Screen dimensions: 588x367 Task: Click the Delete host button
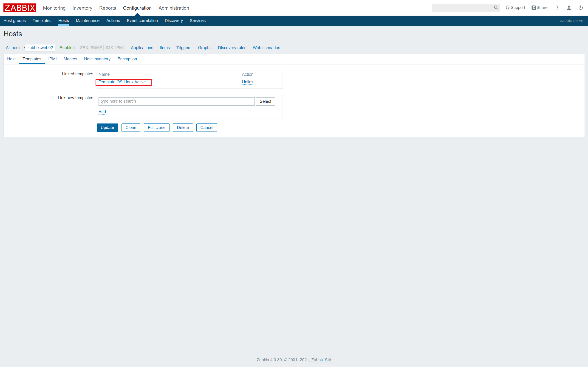point(183,128)
